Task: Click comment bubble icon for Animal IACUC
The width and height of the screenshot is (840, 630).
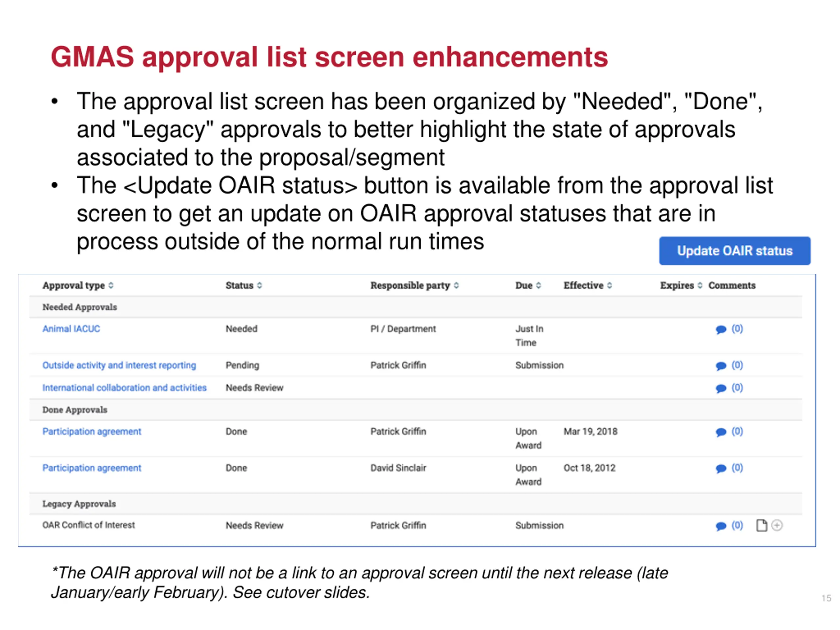Action: pos(721,329)
